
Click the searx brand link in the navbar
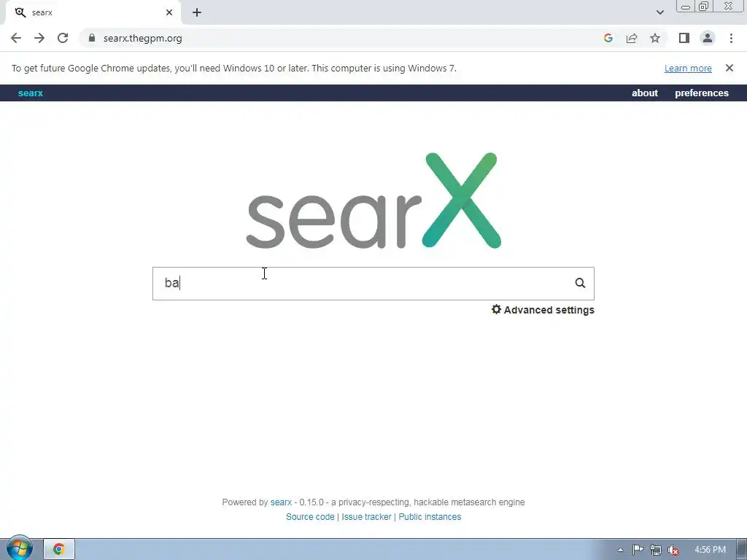(x=31, y=93)
